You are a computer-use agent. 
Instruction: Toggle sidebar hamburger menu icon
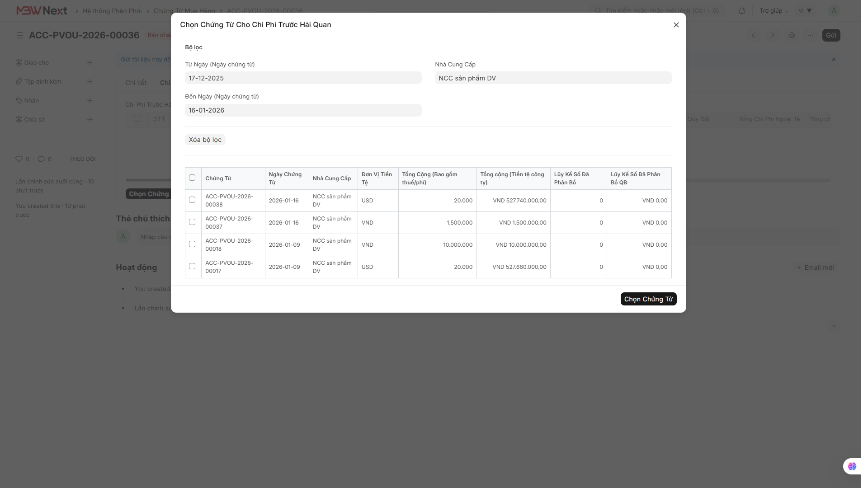pyautogui.click(x=20, y=35)
